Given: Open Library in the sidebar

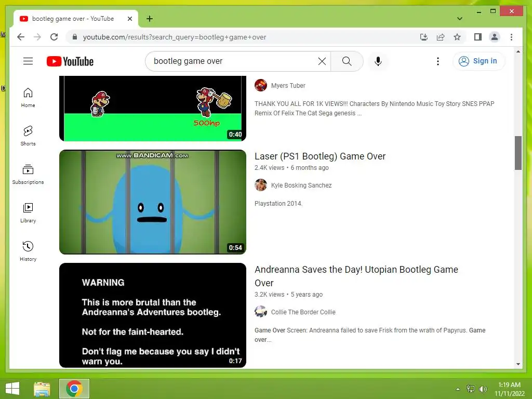Looking at the screenshot, I should coord(28,212).
